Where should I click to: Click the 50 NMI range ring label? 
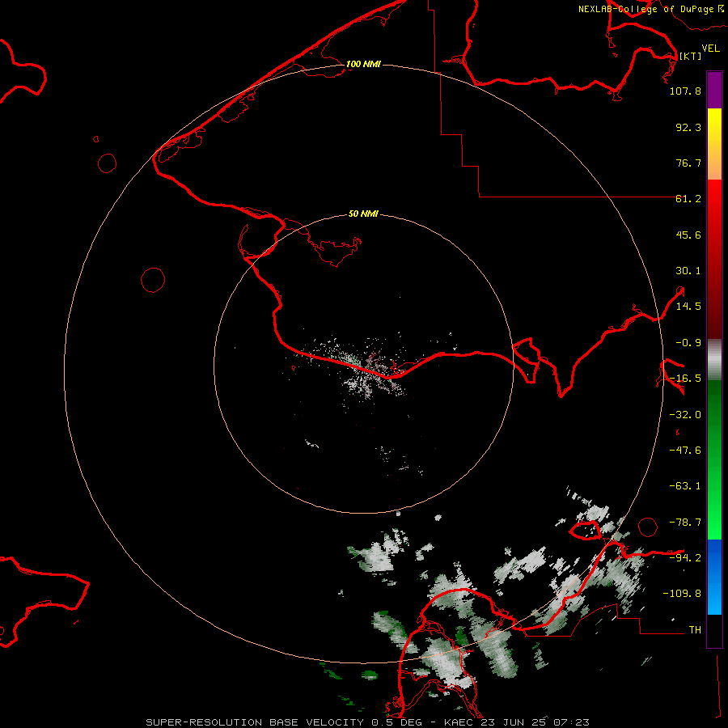[363, 214]
